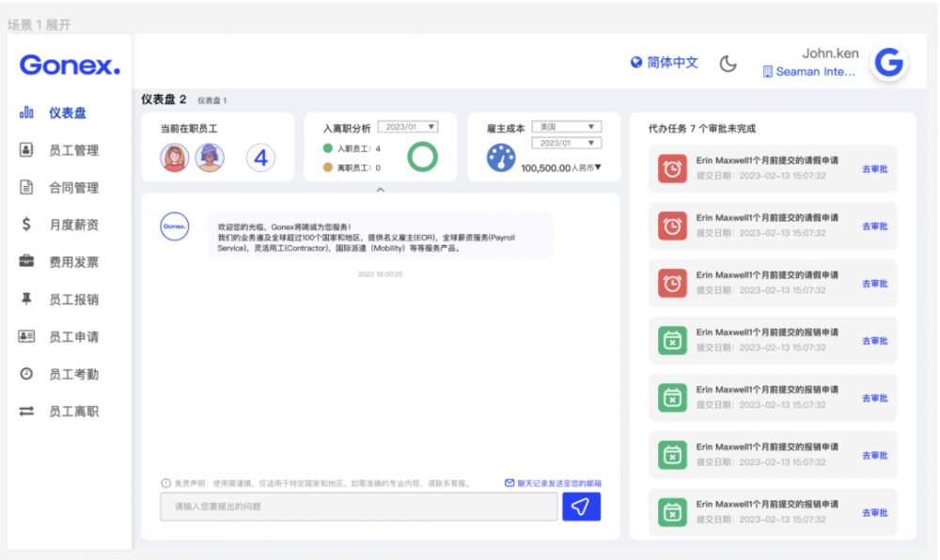Click 去审批 on the second 报销申请 task

[874, 398]
